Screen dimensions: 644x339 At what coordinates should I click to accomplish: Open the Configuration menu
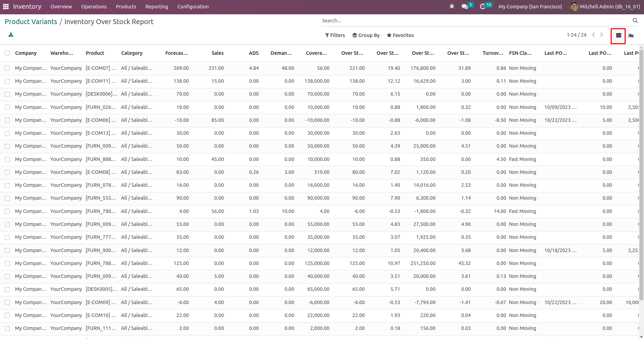pyautogui.click(x=193, y=7)
